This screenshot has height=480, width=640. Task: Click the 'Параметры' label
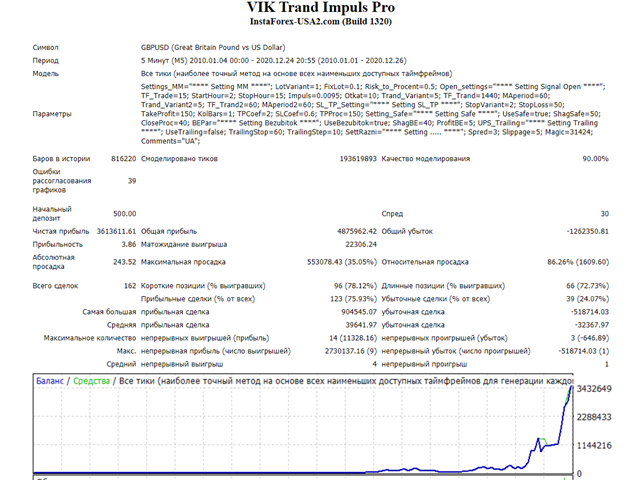pos(52,114)
